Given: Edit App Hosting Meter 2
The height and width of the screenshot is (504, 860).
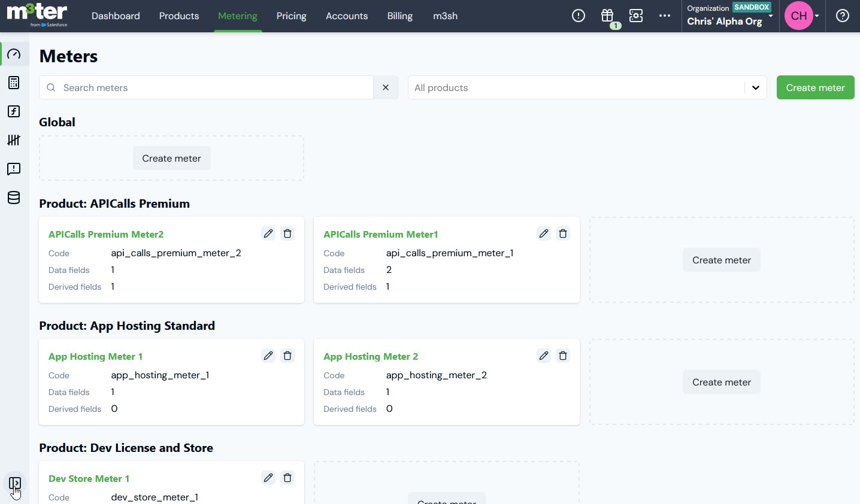Looking at the screenshot, I should click(x=544, y=356).
